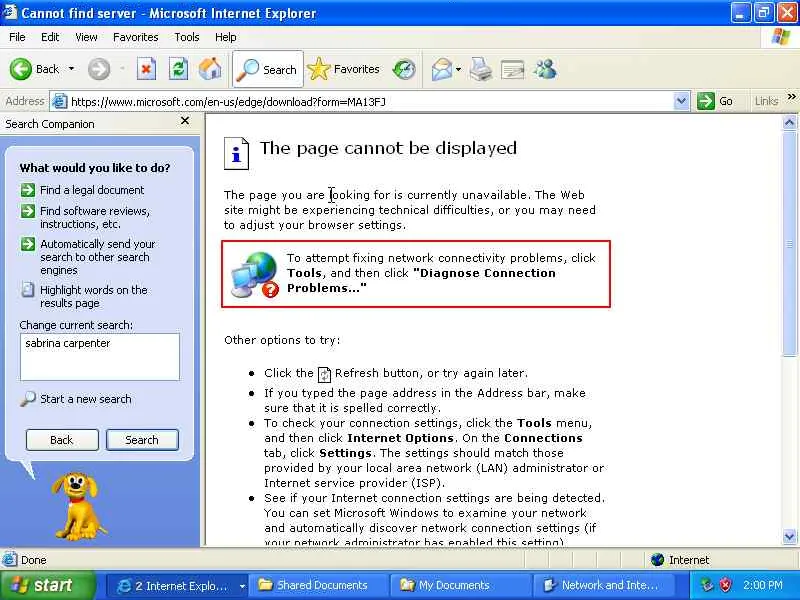Click the Done status page icon
This screenshot has width=800, height=600.
(9, 560)
